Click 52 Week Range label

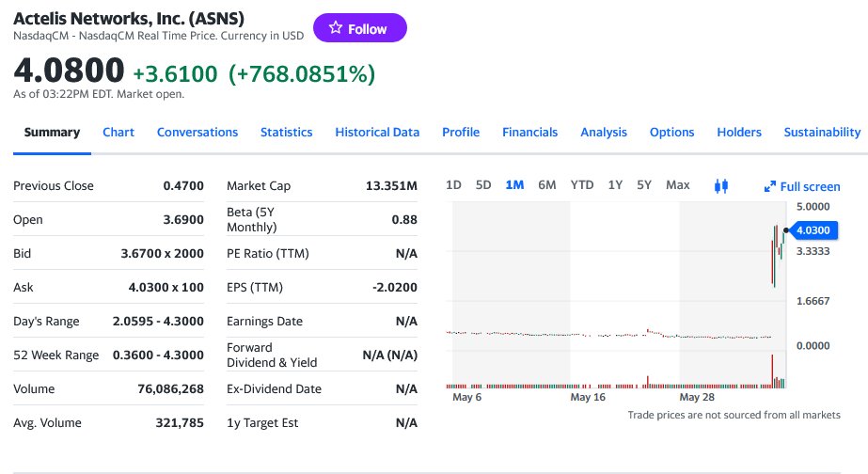point(55,355)
